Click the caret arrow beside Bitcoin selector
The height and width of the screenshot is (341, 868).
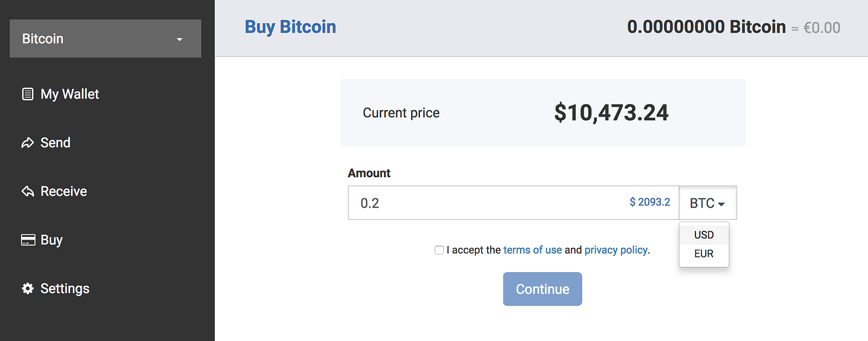click(x=180, y=40)
